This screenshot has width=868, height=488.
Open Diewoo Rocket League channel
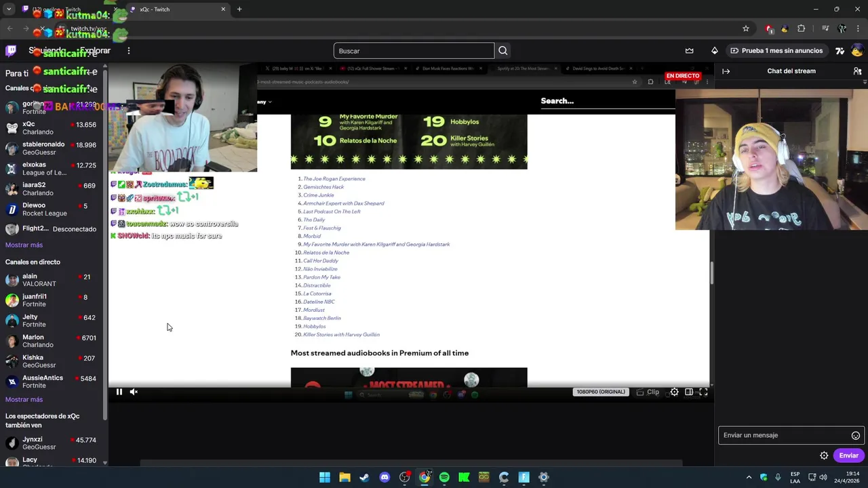click(x=52, y=209)
